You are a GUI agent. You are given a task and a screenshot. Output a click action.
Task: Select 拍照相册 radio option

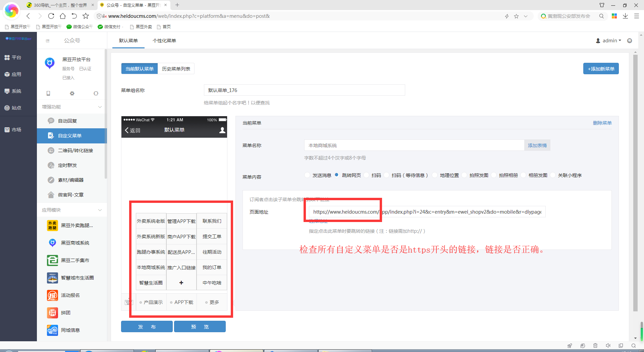coord(494,175)
